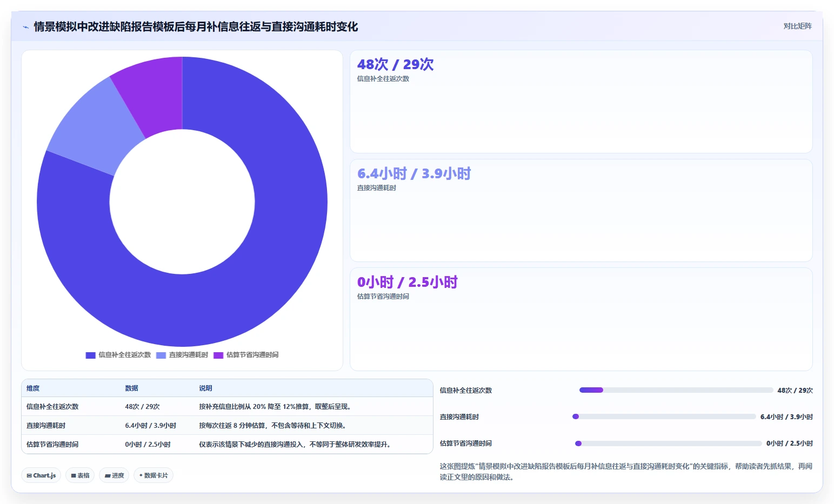Select table cell 0小时 / 2.5小时
This screenshot has width=834, height=504.
click(148, 445)
